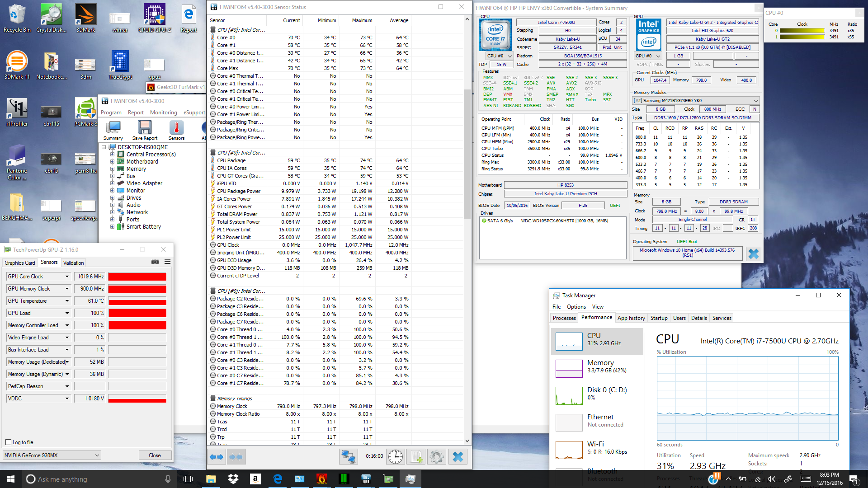Close sensor status with the blue X icon

(x=458, y=457)
